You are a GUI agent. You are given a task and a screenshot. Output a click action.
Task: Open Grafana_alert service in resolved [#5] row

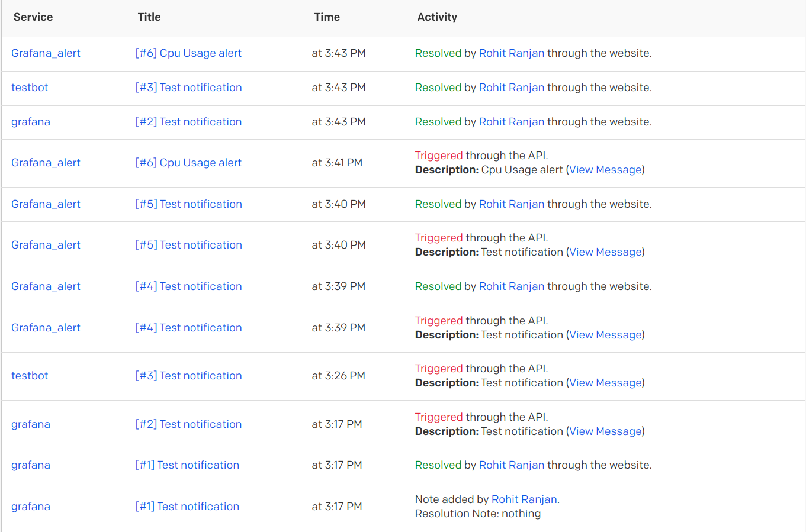[46, 204]
